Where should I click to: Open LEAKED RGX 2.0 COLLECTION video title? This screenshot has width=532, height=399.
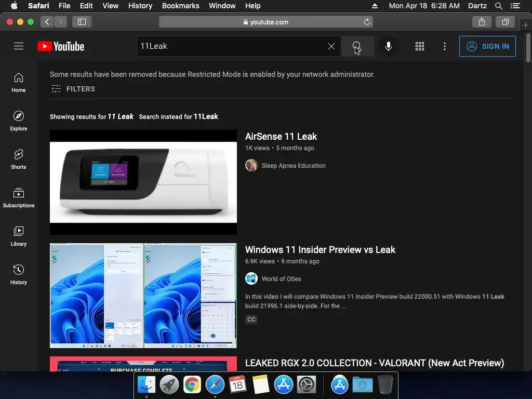click(375, 363)
